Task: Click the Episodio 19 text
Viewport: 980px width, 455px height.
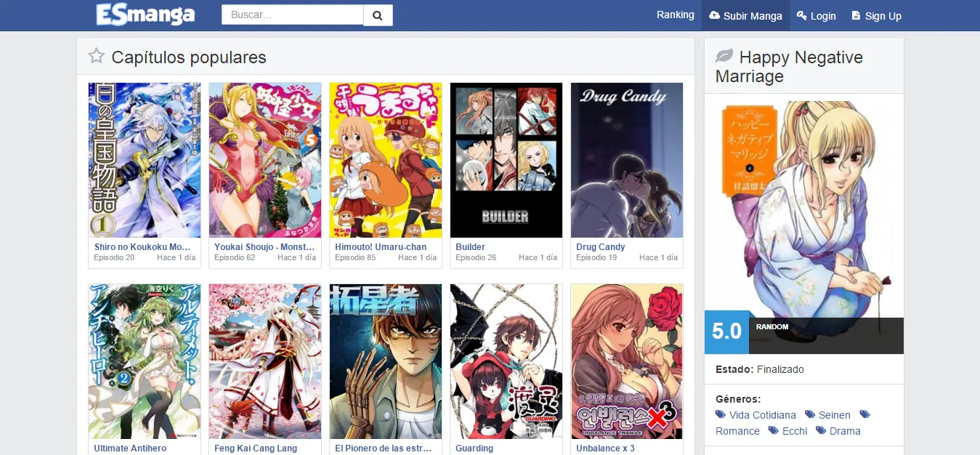Action: point(596,257)
